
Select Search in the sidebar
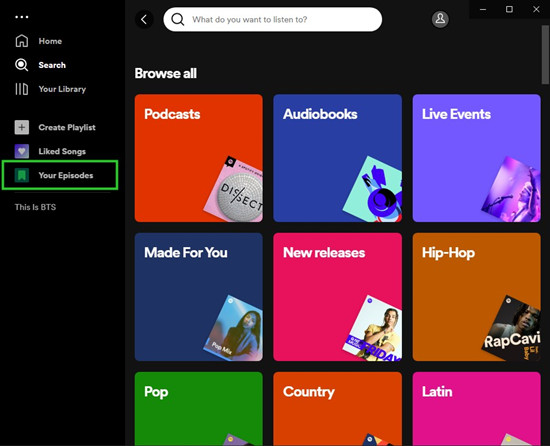52,65
